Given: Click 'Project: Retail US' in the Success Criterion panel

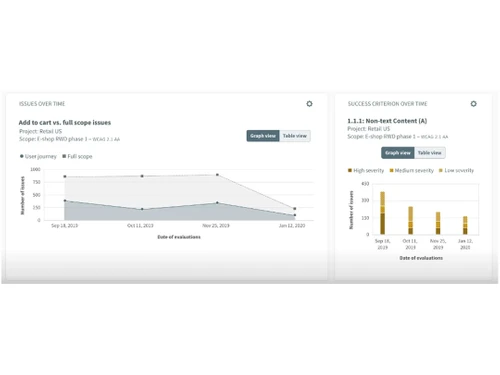Looking at the screenshot, I should (369, 129).
